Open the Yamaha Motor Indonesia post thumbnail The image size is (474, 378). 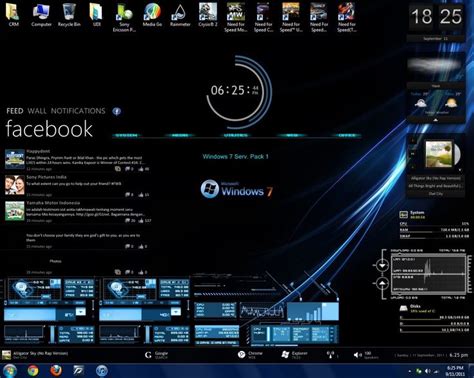click(15, 211)
